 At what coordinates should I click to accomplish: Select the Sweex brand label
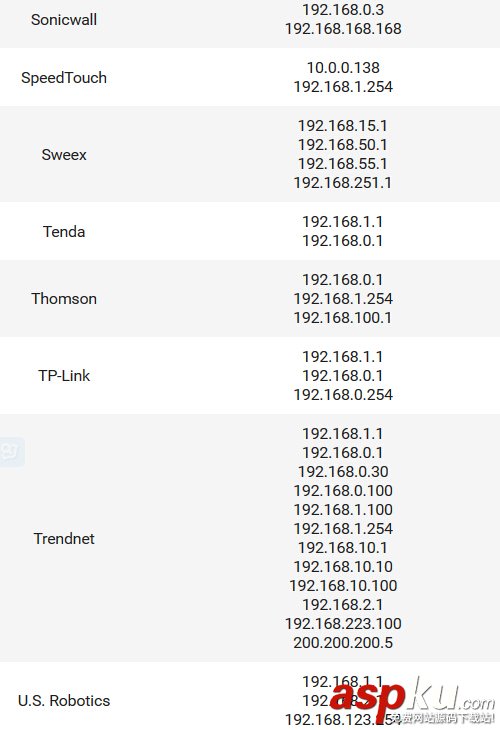tap(64, 155)
